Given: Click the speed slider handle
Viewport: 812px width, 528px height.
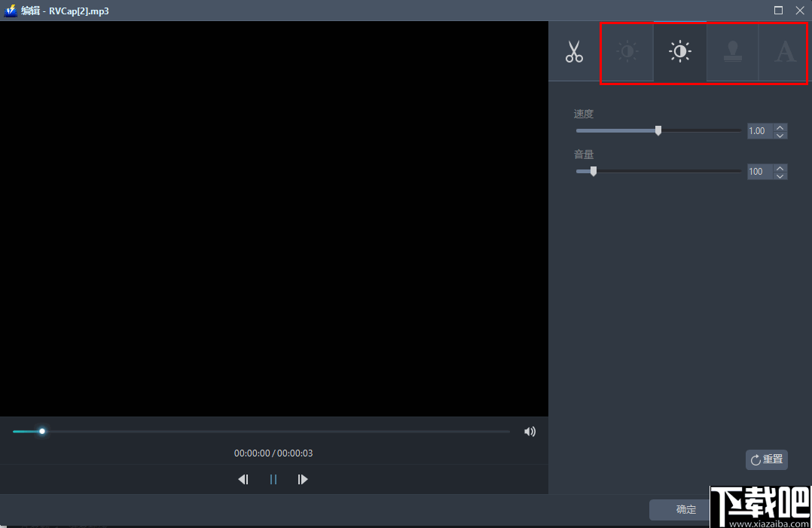Looking at the screenshot, I should tap(658, 130).
